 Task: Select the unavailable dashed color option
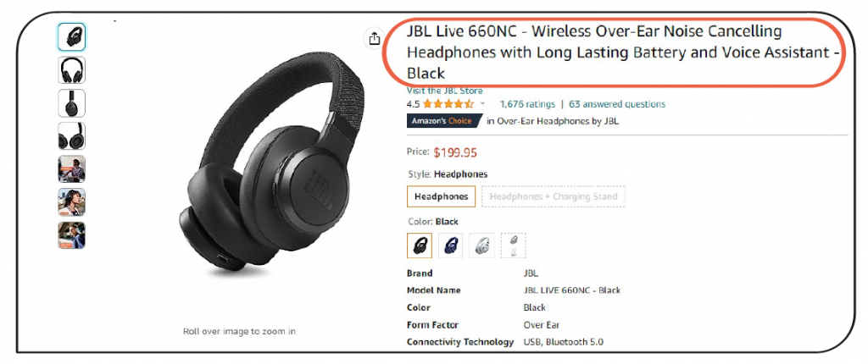tap(514, 245)
